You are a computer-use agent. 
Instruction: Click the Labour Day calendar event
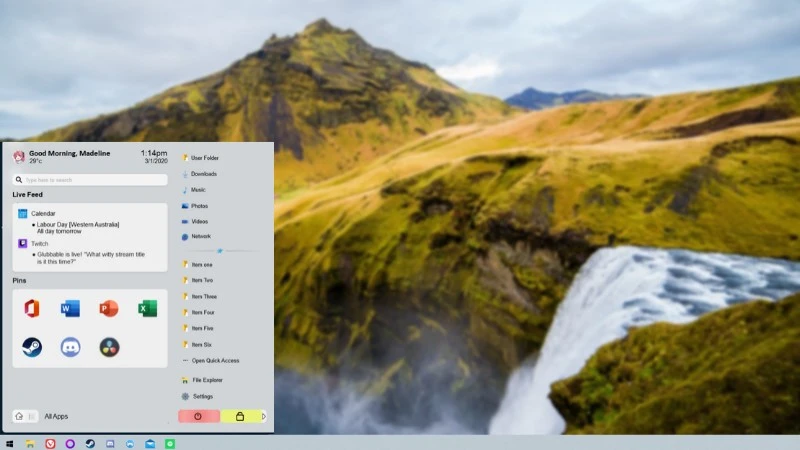tap(77, 228)
